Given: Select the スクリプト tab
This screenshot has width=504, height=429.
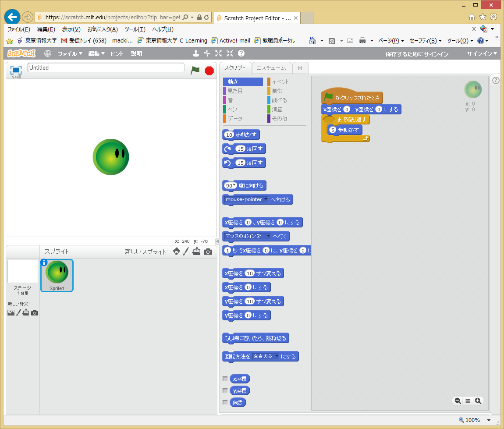Looking at the screenshot, I should tap(234, 68).
